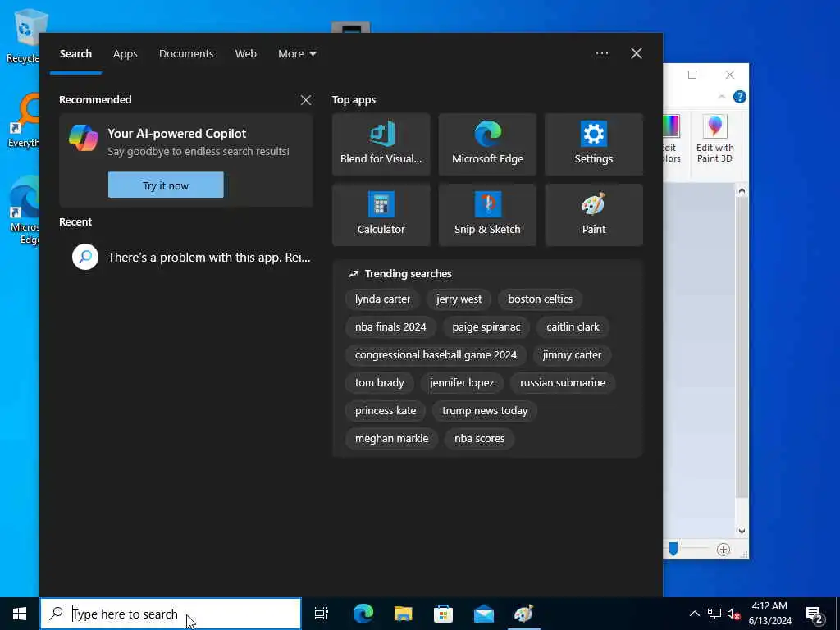This screenshot has height=630, width=840.
Task: Open Mail from the taskbar
Action: [x=484, y=614]
